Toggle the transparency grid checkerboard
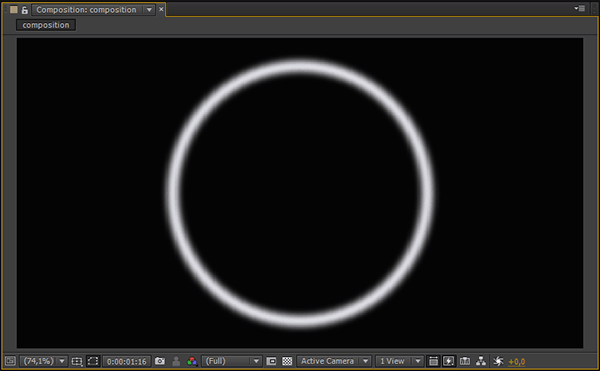 pos(287,361)
